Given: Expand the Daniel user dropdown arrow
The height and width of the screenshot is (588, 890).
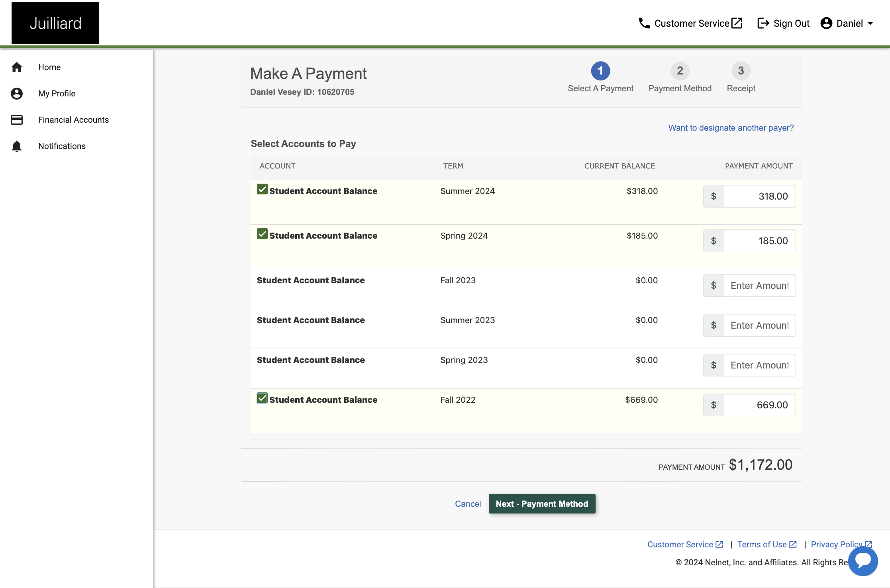Looking at the screenshot, I should click(870, 24).
